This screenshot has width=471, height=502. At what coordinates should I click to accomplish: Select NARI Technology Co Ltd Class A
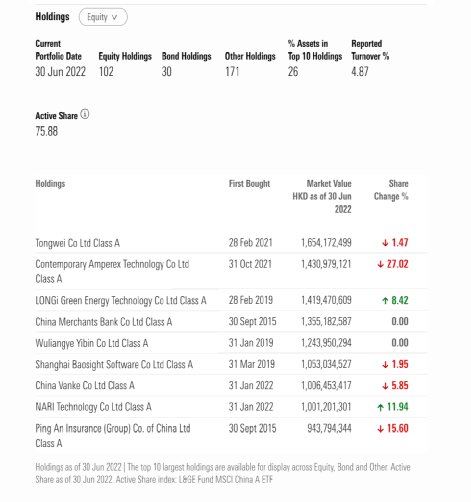(94, 407)
